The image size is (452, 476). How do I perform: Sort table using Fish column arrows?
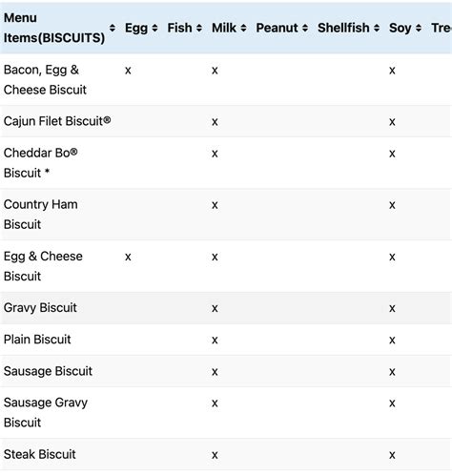pos(199,28)
